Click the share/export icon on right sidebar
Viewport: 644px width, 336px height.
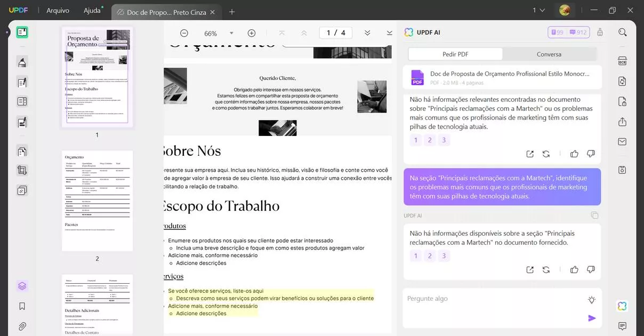click(622, 121)
